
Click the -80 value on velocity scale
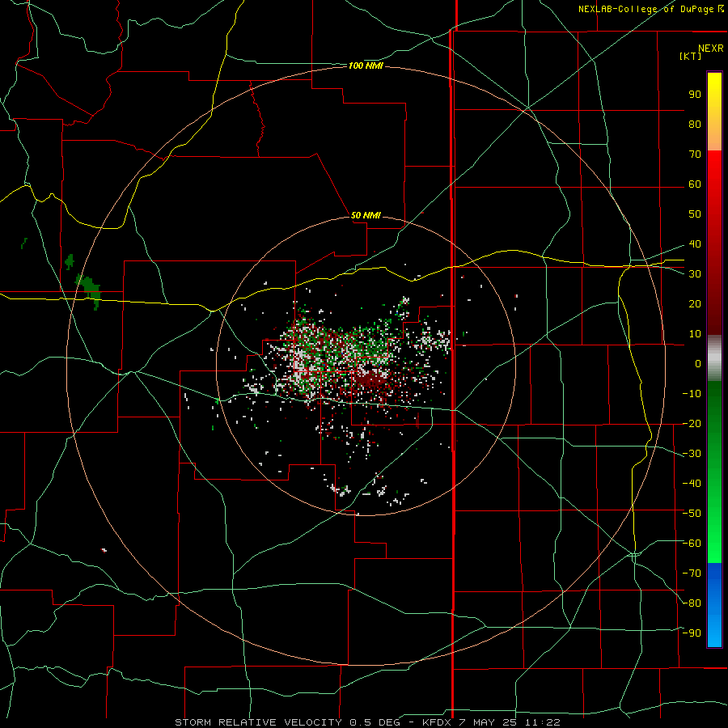click(x=692, y=603)
